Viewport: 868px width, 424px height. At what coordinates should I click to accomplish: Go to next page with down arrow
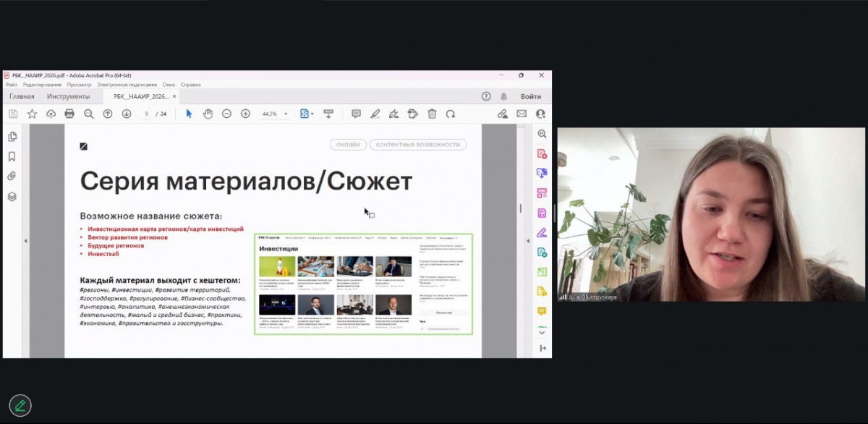[127, 114]
